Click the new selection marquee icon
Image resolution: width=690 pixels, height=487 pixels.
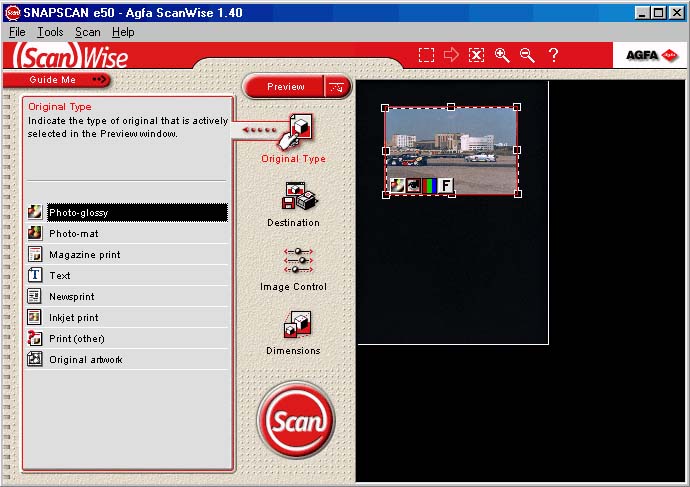tap(427, 55)
